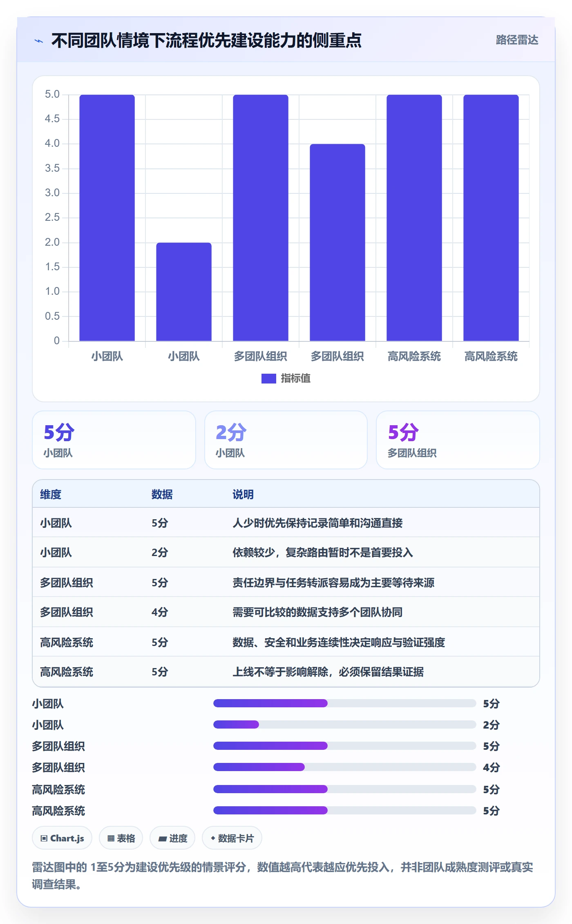Select the text 数据、安全和业务连续性决定响应与验证强度

click(339, 642)
